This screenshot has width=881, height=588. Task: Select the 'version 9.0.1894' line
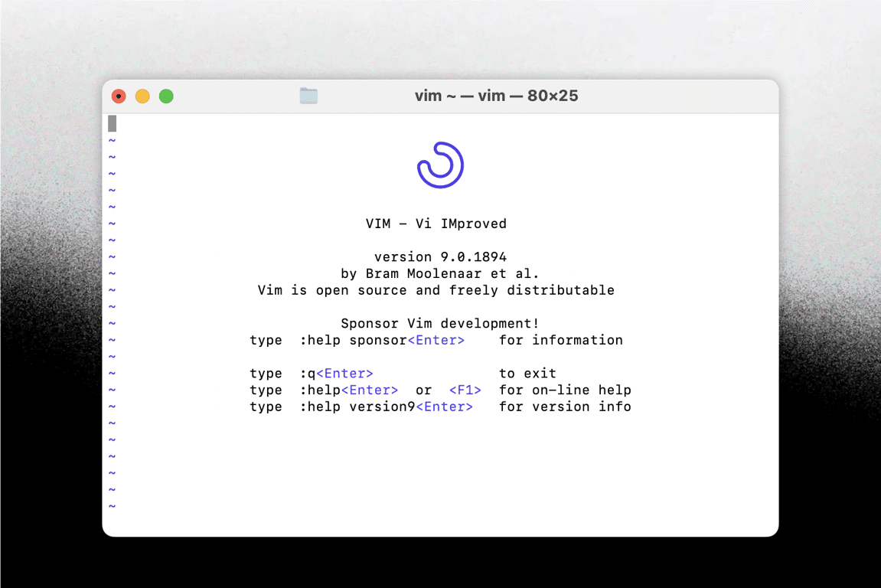[x=440, y=257]
